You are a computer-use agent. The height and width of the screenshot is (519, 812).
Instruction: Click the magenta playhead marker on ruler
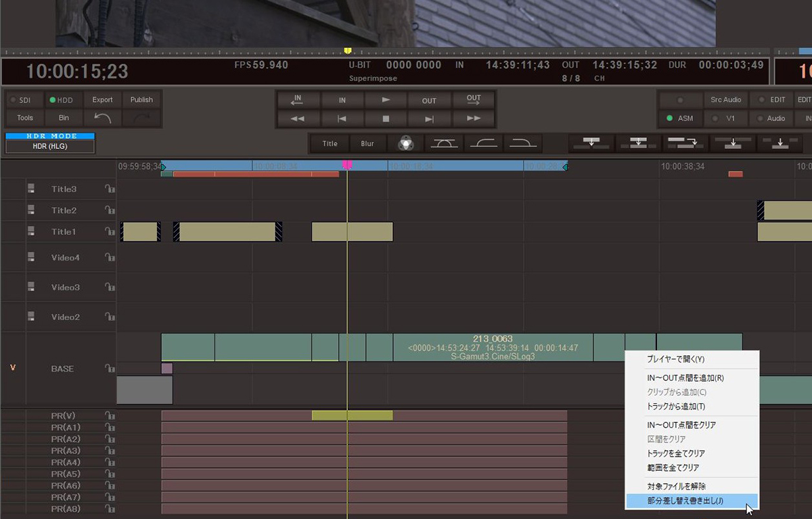pyautogui.click(x=347, y=165)
